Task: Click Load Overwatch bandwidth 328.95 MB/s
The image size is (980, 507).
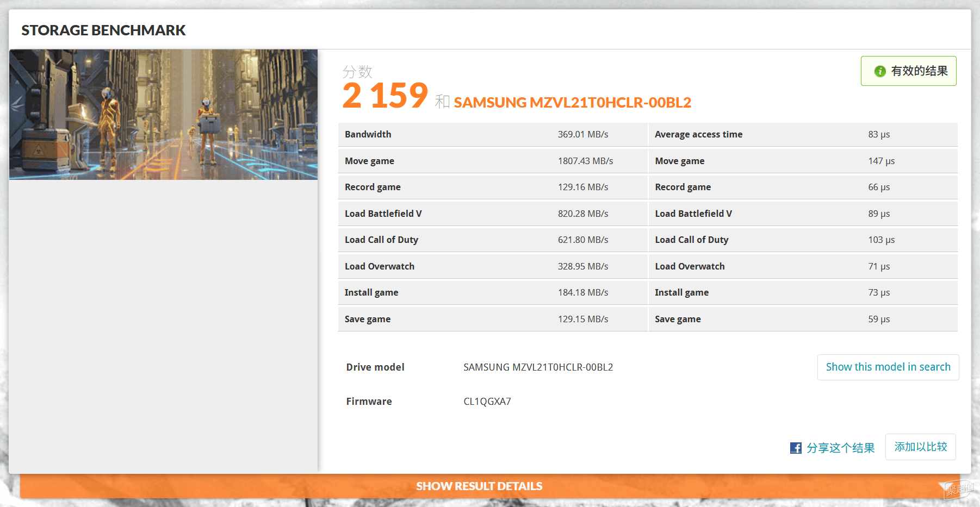Action: click(583, 266)
